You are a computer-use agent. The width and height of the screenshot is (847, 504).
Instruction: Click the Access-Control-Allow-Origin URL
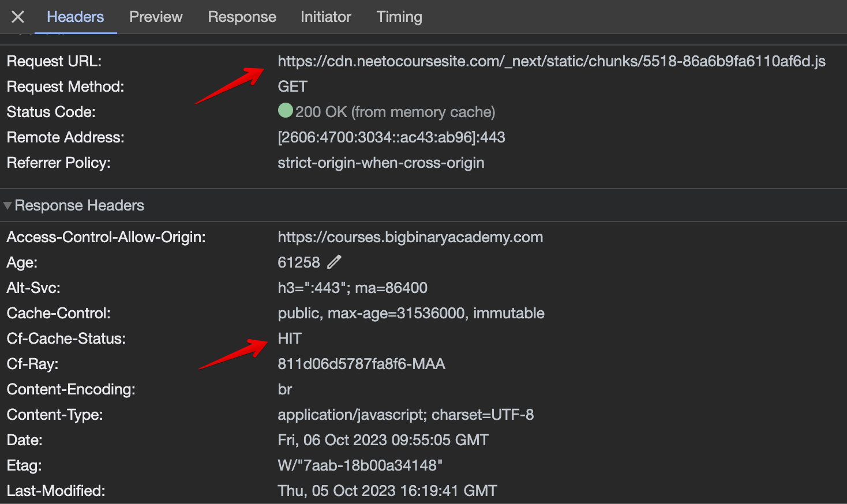pos(410,236)
